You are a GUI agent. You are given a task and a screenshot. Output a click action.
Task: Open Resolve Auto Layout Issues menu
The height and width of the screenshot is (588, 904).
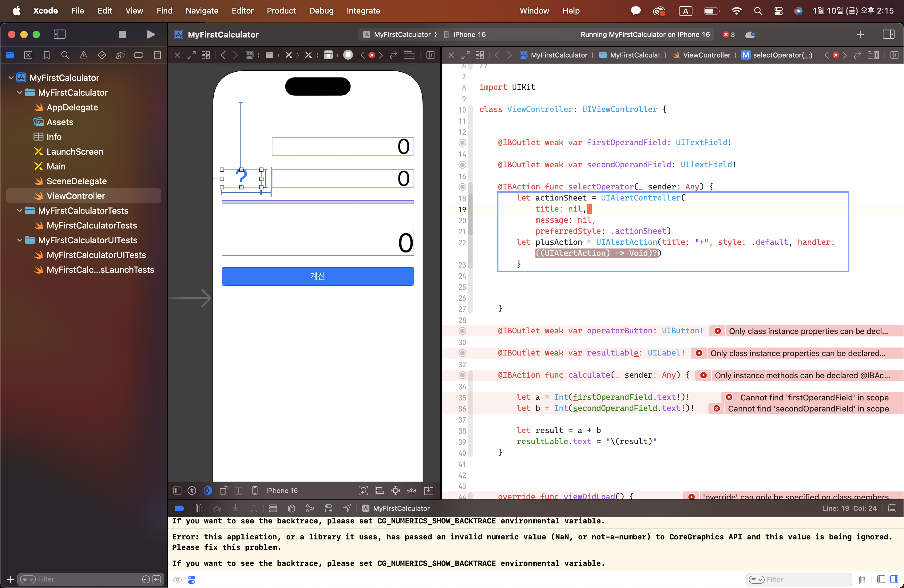tap(411, 491)
